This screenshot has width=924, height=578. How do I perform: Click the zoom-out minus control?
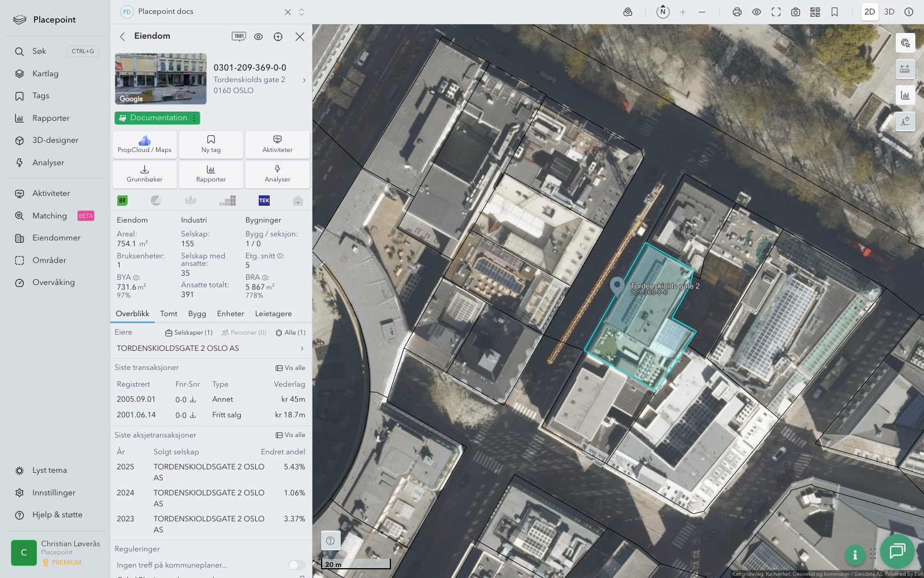702,12
